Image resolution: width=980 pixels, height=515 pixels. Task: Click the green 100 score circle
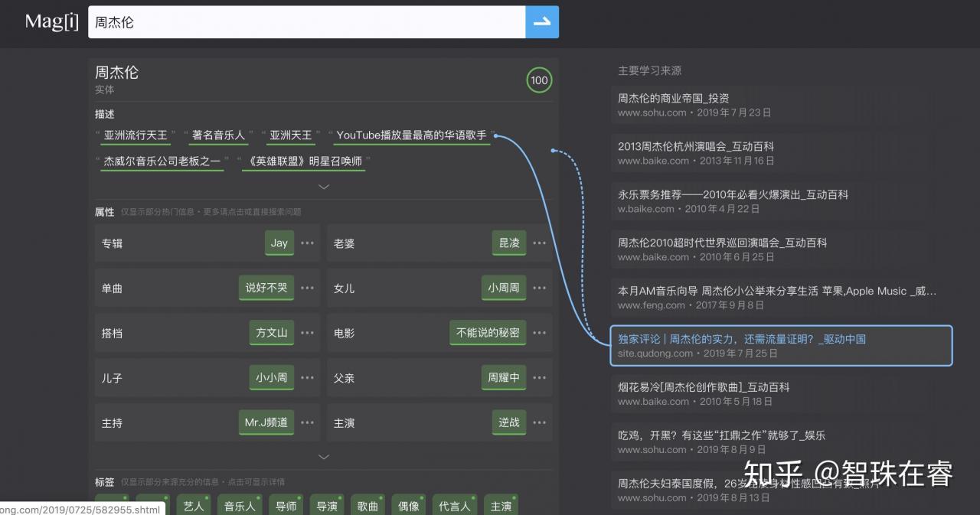coord(539,80)
